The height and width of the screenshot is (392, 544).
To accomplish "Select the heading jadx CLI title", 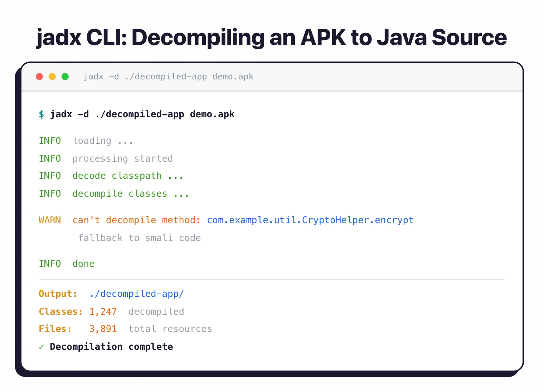I will pos(271,37).
